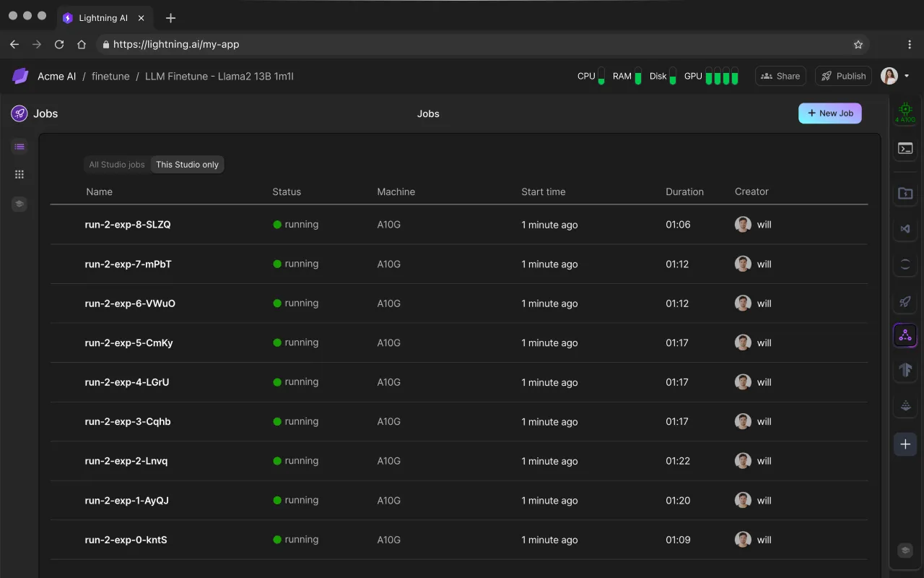Go to Acme AI in breadcrumb
This screenshot has width=924, height=578.
[56, 76]
